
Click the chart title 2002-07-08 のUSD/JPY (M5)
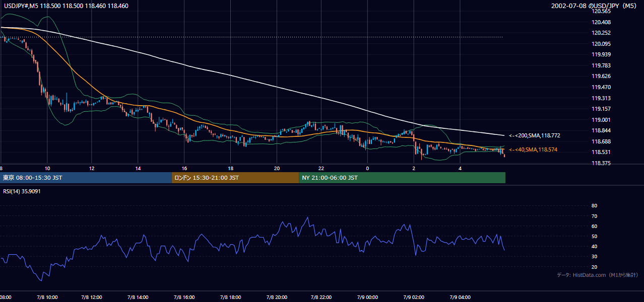(595, 6)
